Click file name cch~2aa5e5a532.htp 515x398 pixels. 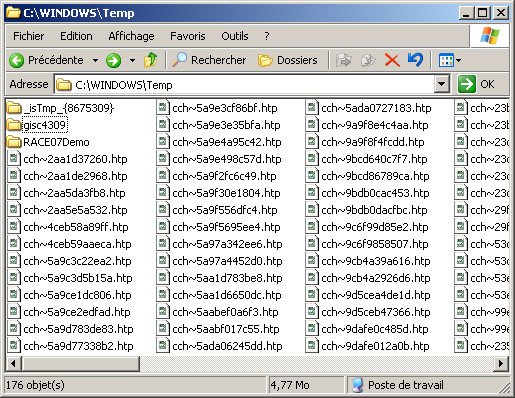75,210
